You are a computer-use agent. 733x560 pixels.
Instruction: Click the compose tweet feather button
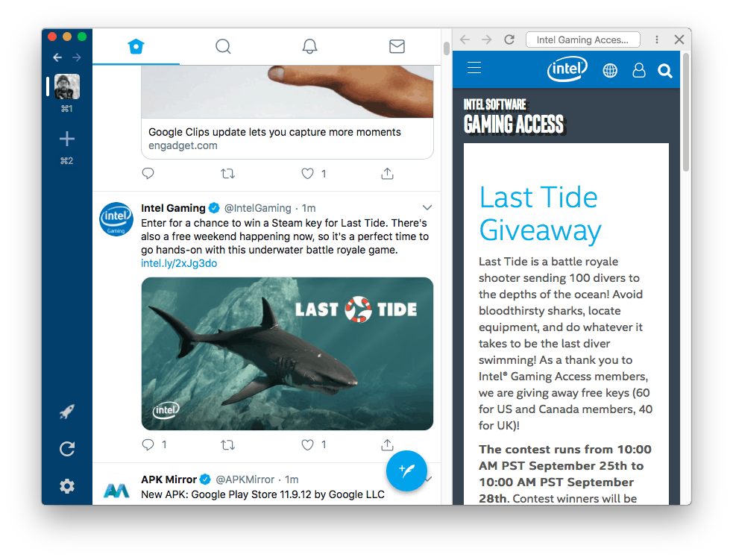406,471
